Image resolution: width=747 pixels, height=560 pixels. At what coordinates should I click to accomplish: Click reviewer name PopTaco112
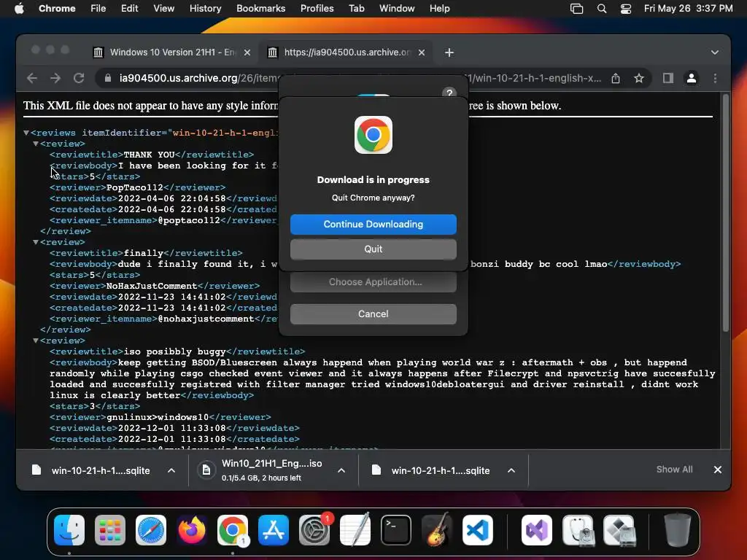point(135,187)
